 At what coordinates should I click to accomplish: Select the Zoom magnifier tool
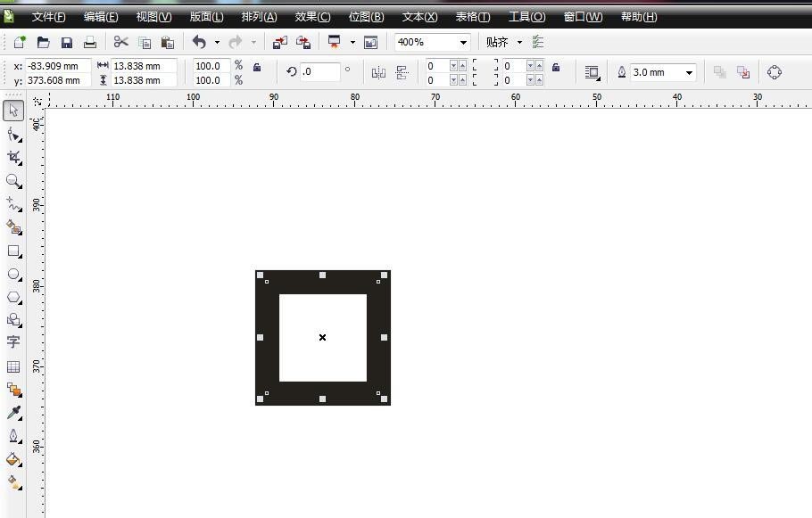coord(14,181)
